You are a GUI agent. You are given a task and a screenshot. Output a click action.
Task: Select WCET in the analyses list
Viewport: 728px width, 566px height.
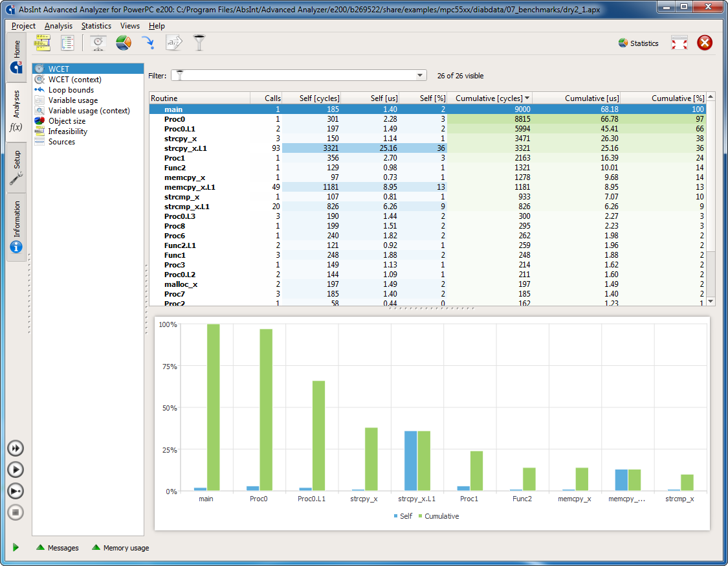pos(88,69)
